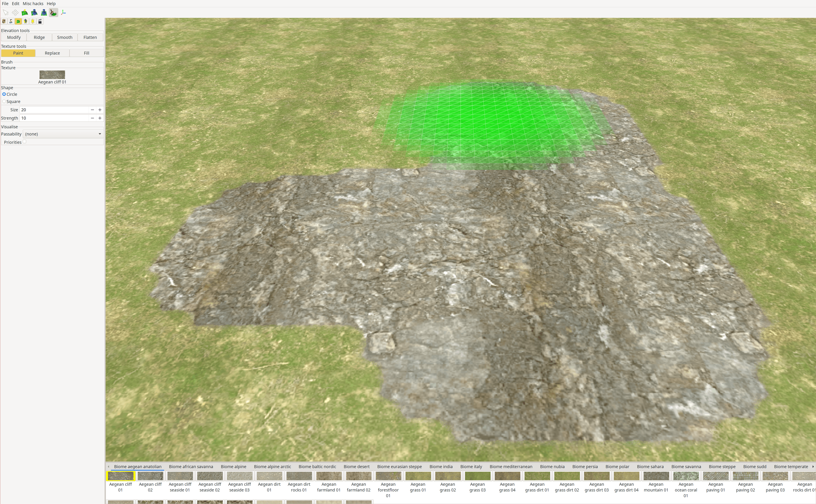The height and width of the screenshot is (504, 816).
Task: Activate the camera pan tool
Action: click(15, 12)
